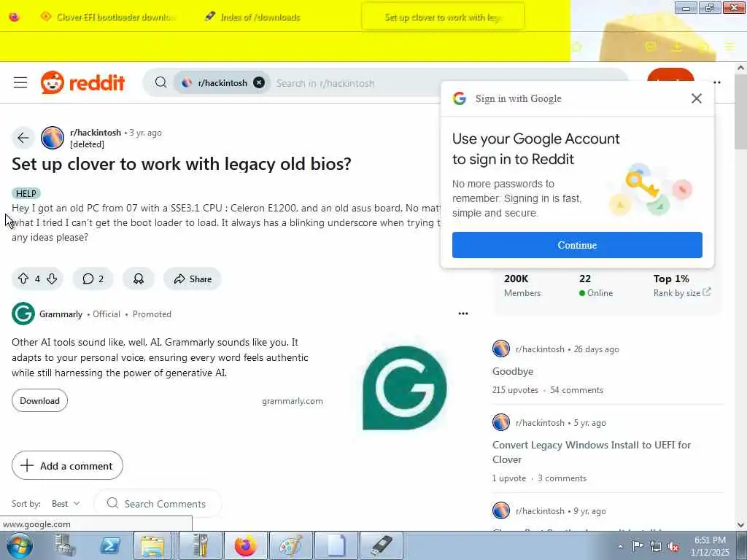
Task: Bookmark page with the star icon
Action: (x=576, y=47)
